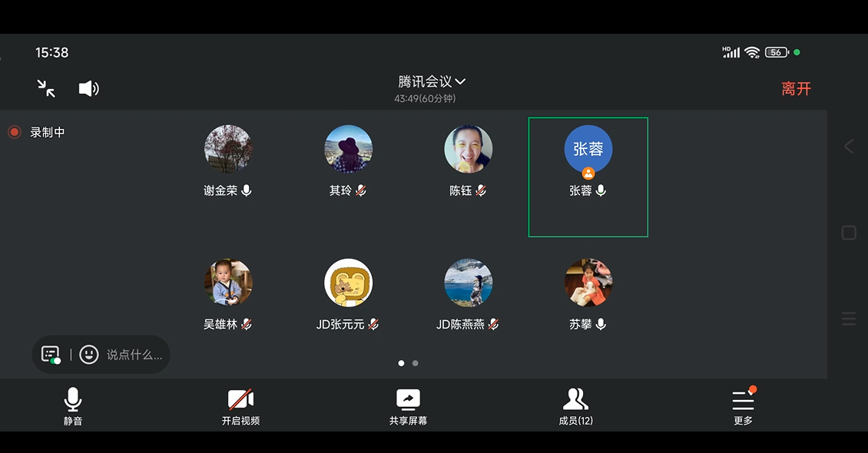Open the chat messages bubble icon
Viewport: 868px width, 453px height.
51,355
